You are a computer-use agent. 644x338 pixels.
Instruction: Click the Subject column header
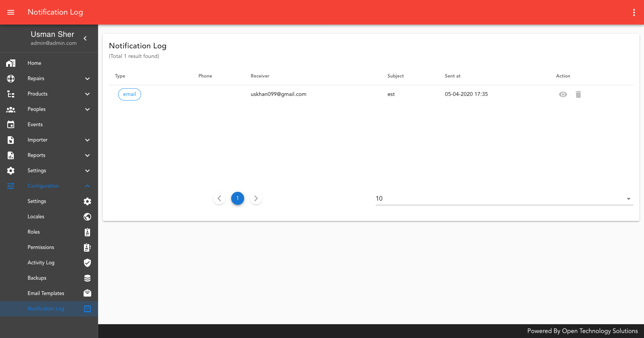pos(396,76)
